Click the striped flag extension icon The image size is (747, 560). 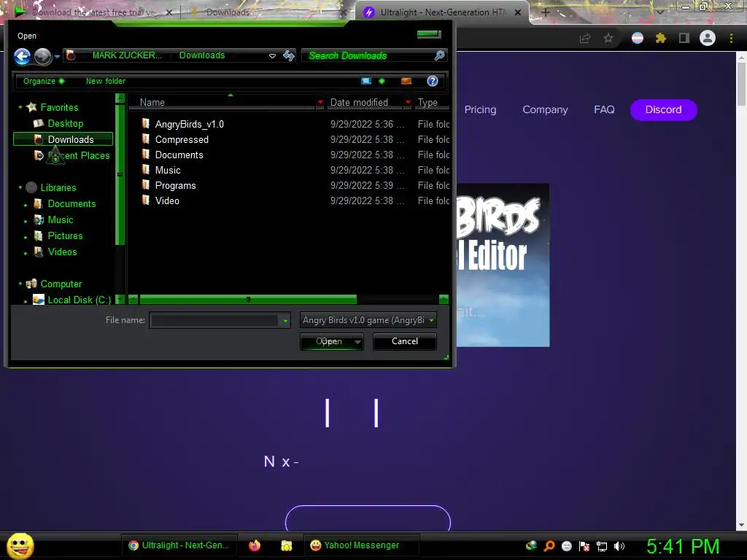638,38
